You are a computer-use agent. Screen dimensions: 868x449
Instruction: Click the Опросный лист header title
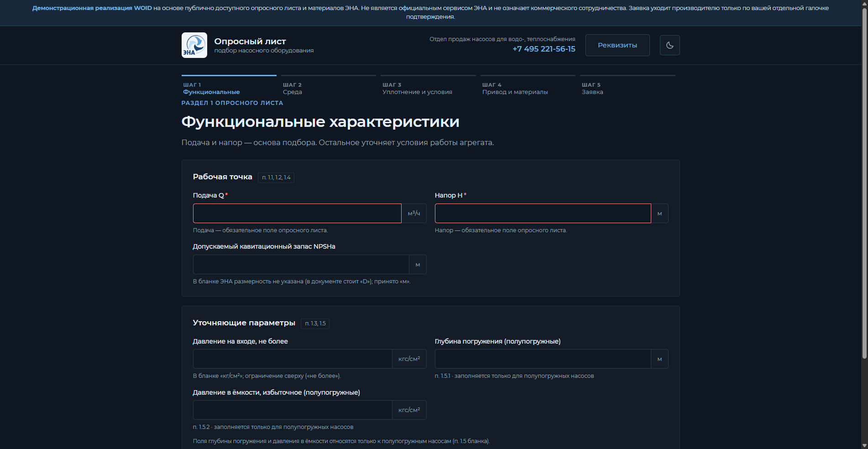pyautogui.click(x=250, y=42)
